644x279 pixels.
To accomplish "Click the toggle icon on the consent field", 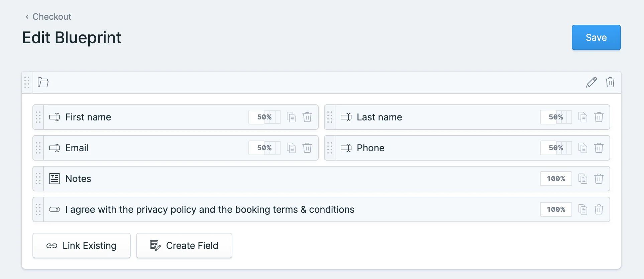I will [x=54, y=209].
